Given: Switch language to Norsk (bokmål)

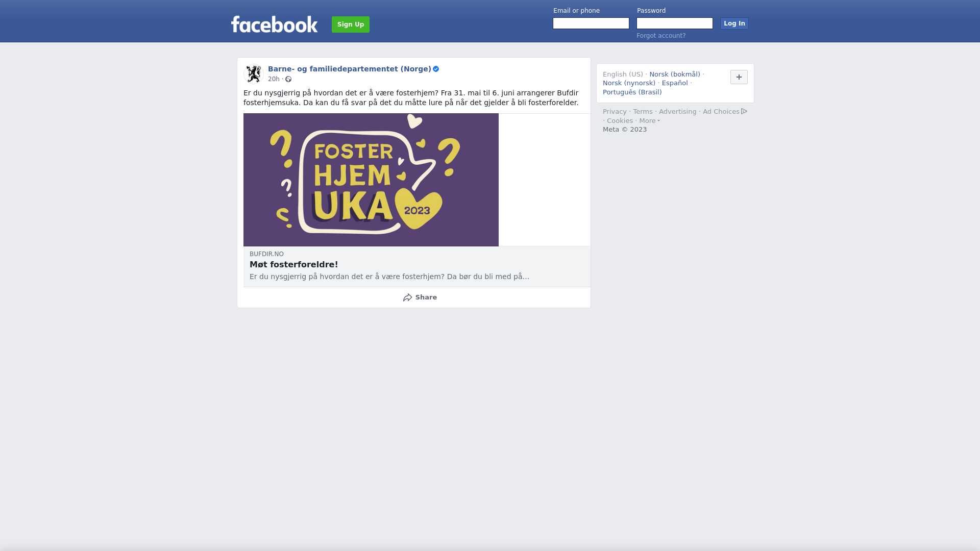Looking at the screenshot, I should 675,74.
